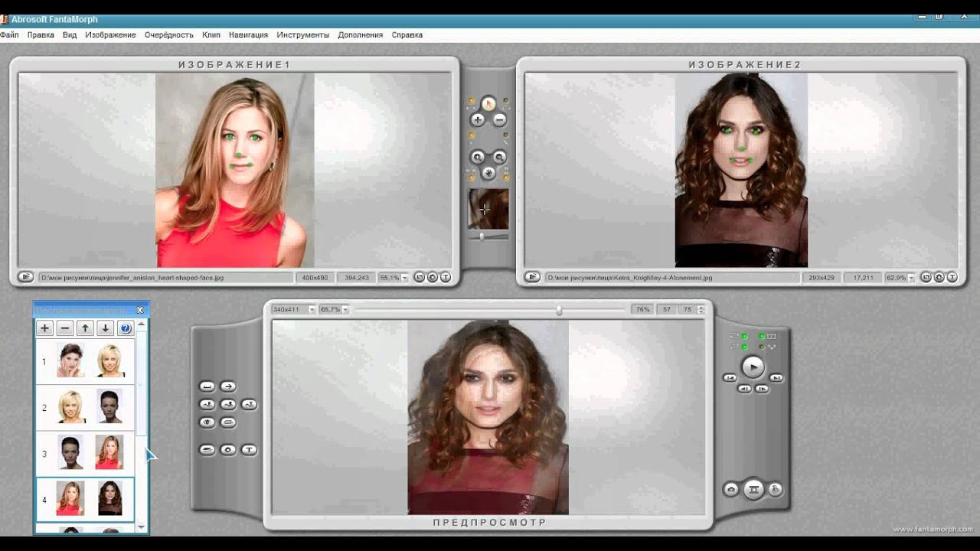Image resolution: width=980 pixels, height=551 pixels.
Task: Open the Изображение menu
Action: (x=110, y=35)
